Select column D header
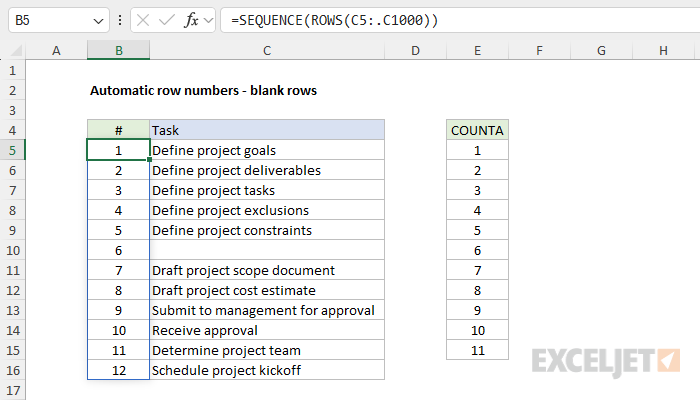Image resolution: width=700 pixels, height=400 pixels. pos(415,50)
